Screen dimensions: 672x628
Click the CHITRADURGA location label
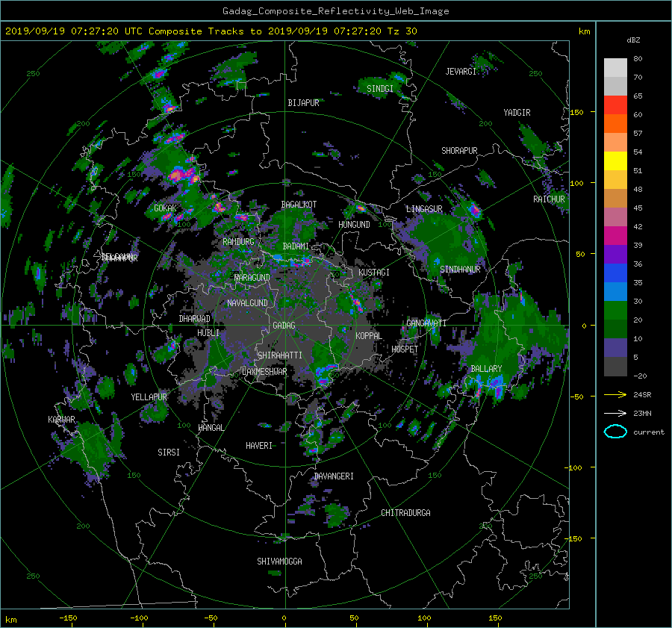click(x=406, y=512)
